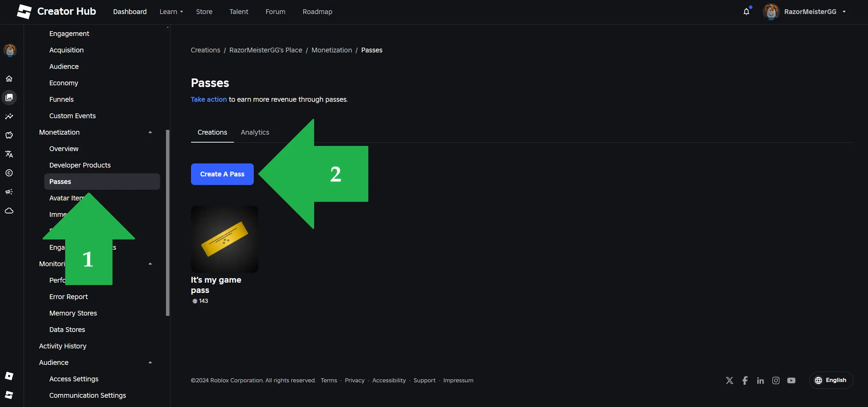This screenshot has width=868, height=407.
Task: Open Activity History in sidebar
Action: coord(63,346)
